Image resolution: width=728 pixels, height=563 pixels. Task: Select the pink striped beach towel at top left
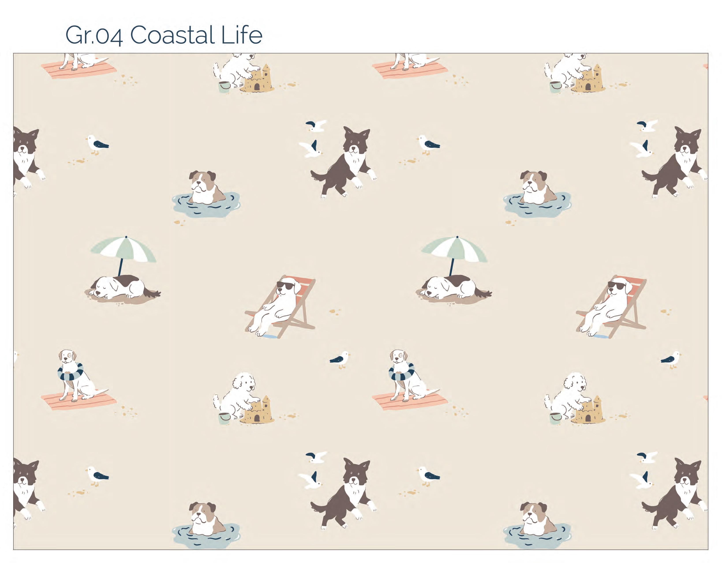79,70
